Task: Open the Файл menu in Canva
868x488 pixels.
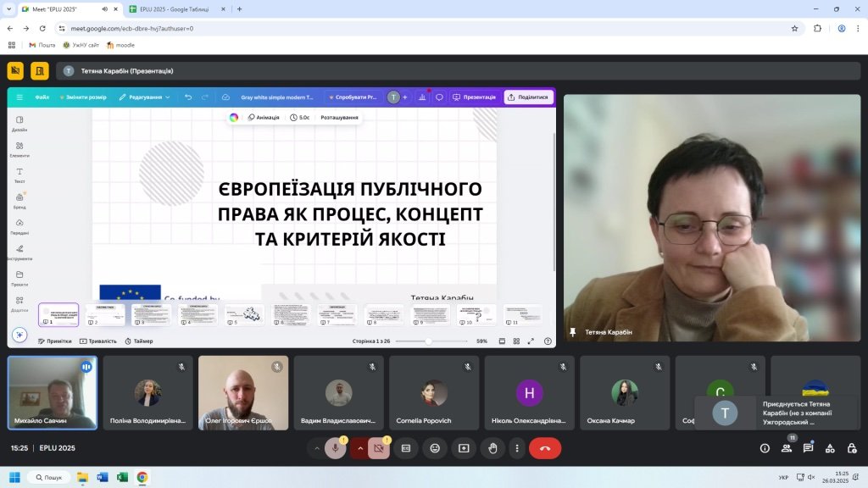Action: [42, 97]
